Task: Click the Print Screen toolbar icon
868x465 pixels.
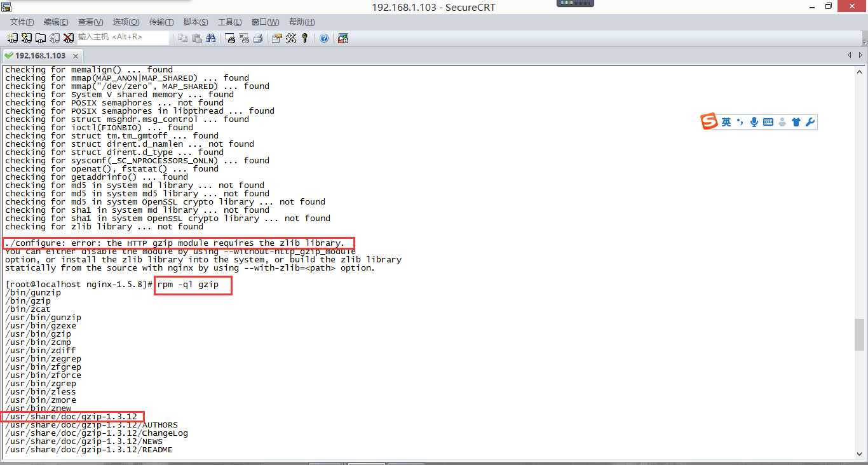Action: pos(230,38)
